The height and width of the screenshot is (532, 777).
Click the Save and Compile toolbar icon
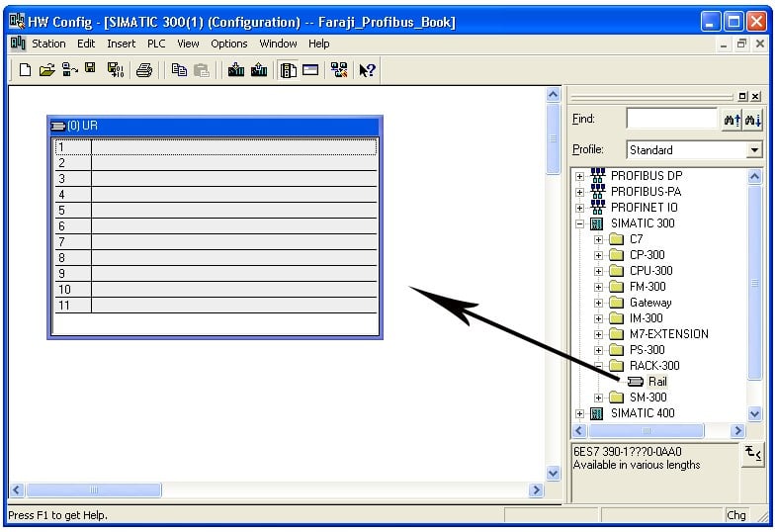[x=116, y=70]
